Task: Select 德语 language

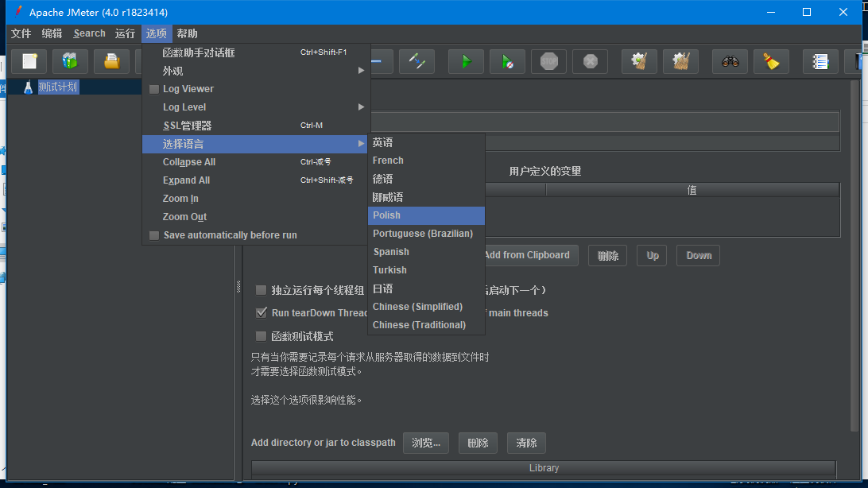Action: coord(426,179)
